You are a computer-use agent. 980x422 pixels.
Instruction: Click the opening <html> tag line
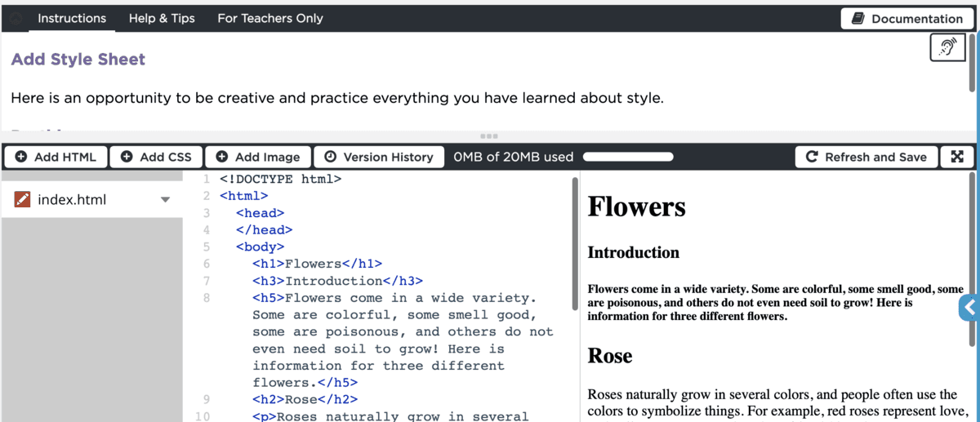(243, 196)
